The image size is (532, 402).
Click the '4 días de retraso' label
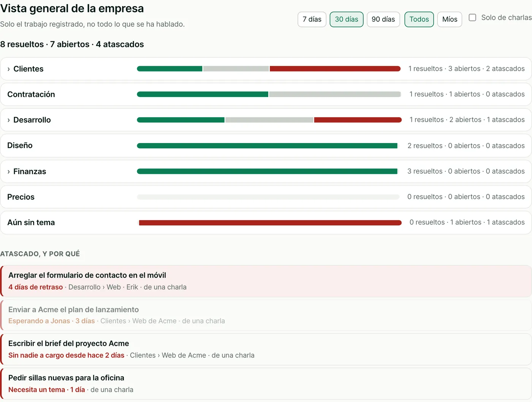(x=36, y=287)
